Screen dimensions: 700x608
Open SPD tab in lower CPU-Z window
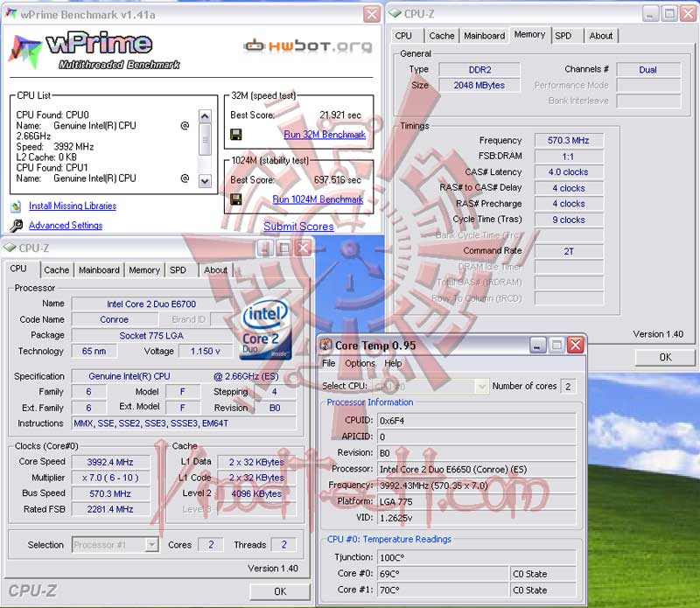[178, 270]
